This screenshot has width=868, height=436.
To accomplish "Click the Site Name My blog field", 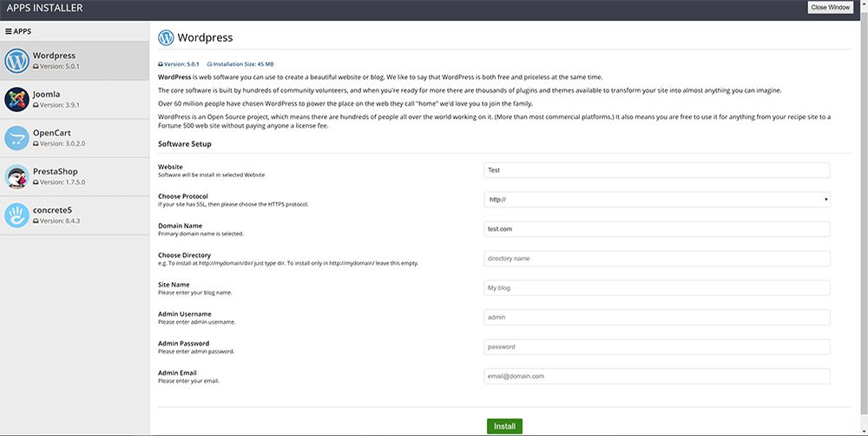I will click(656, 287).
